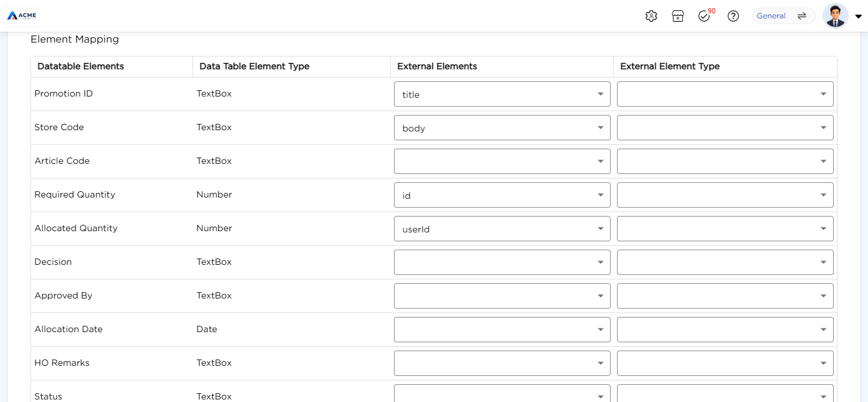
Task: Open External Element Type dropdown for Promotion ID
Action: coord(725,94)
